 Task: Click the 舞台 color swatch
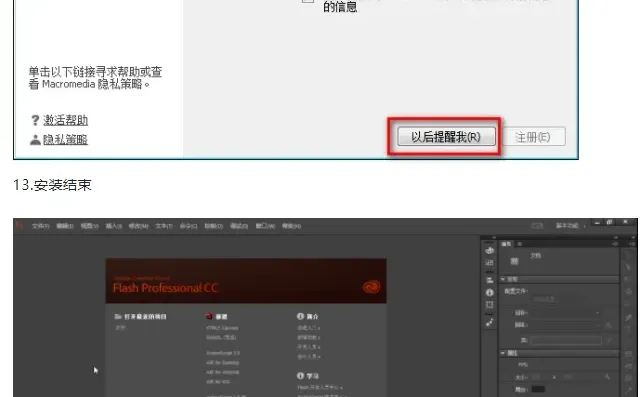coord(538,389)
